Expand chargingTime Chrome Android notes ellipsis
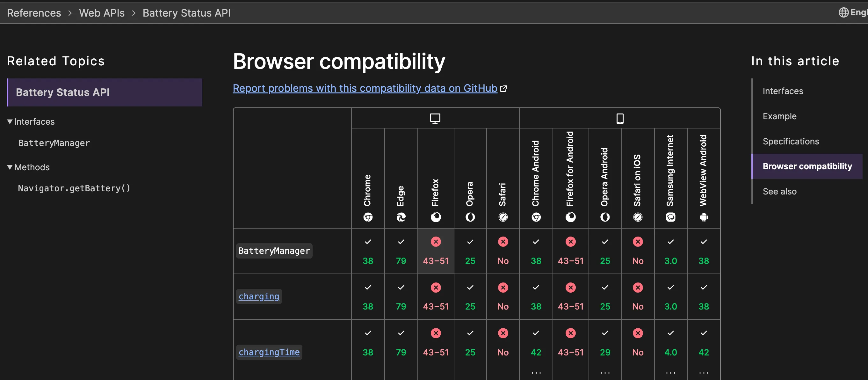 (x=536, y=373)
